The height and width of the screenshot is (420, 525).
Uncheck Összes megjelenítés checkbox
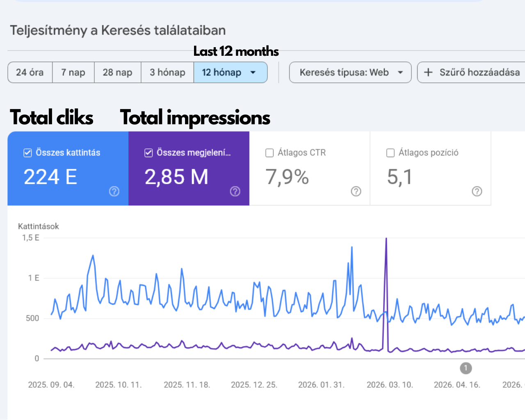point(148,153)
